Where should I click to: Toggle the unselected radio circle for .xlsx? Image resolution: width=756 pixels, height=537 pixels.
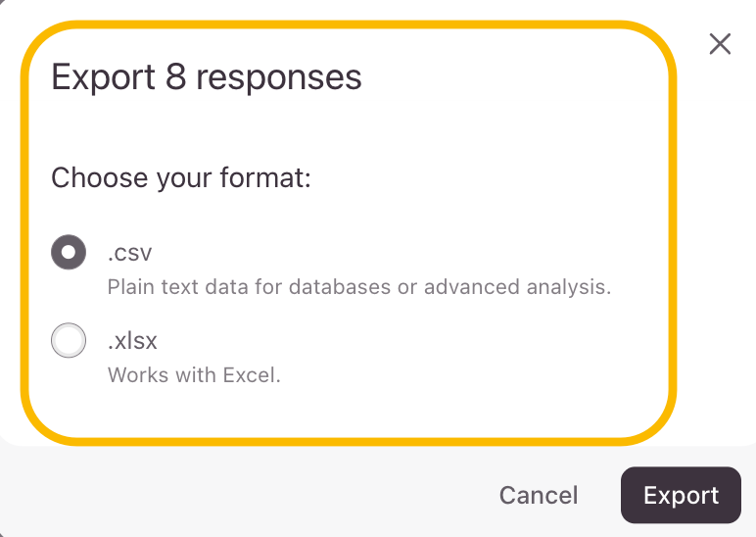tap(68, 341)
